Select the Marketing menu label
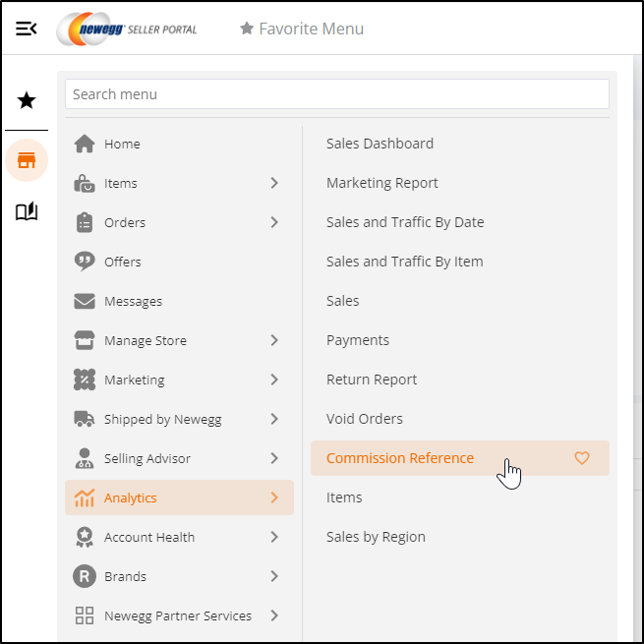Screen dimensions: 644x644 point(135,380)
